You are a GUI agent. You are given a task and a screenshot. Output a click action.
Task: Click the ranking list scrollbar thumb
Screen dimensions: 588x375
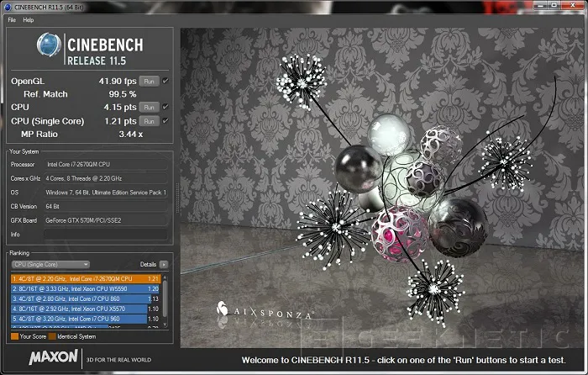[165, 297]
